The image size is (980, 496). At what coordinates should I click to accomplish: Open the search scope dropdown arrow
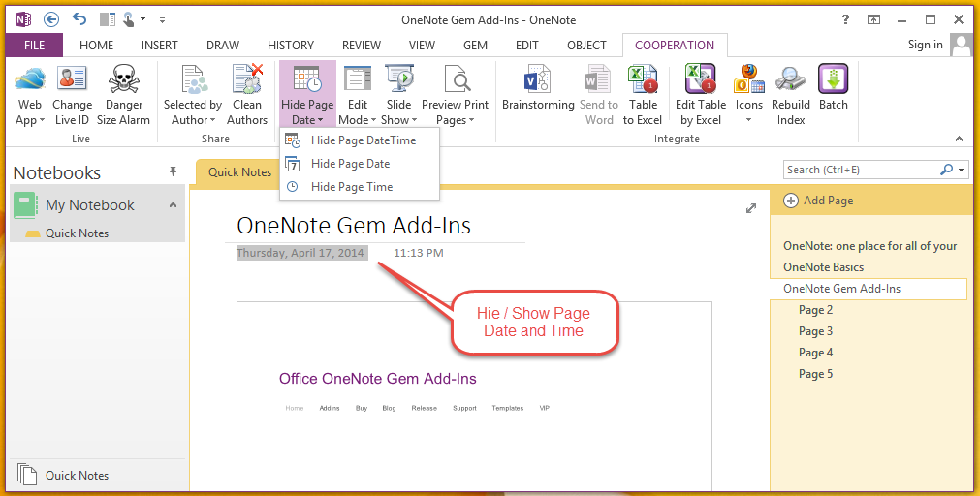pyautogui.click(x=962, y=170)
